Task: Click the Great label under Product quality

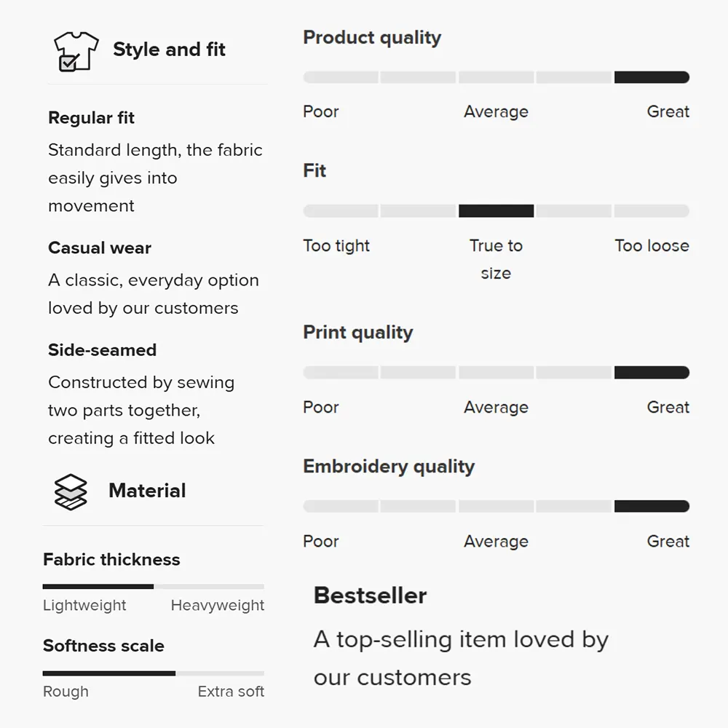Action: click(x=668, y=112)
